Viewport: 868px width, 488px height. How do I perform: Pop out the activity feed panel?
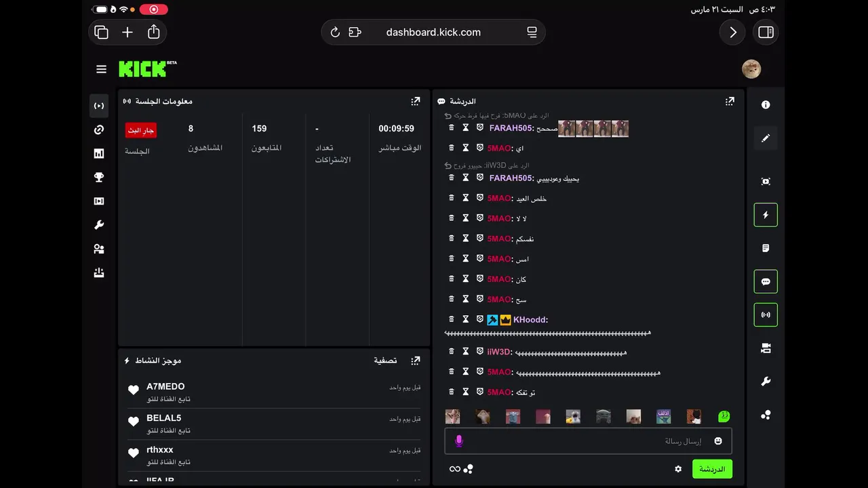pos(416,361)
